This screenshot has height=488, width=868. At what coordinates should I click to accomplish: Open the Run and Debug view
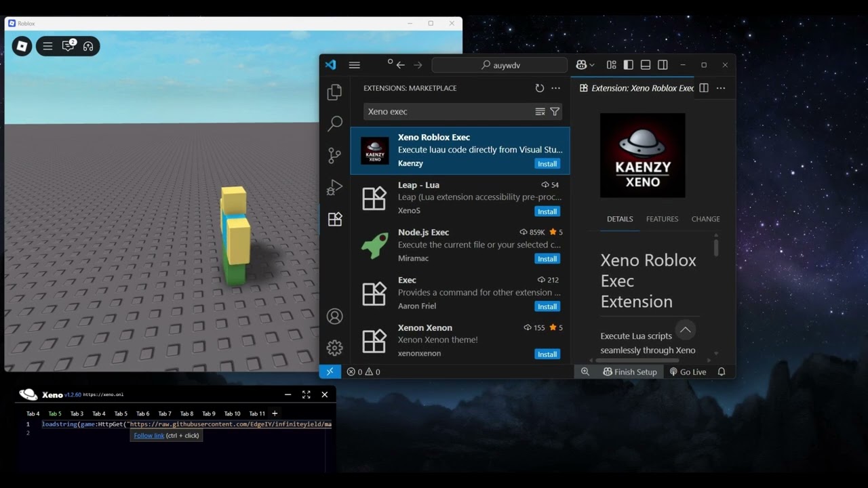click(334, 187)
